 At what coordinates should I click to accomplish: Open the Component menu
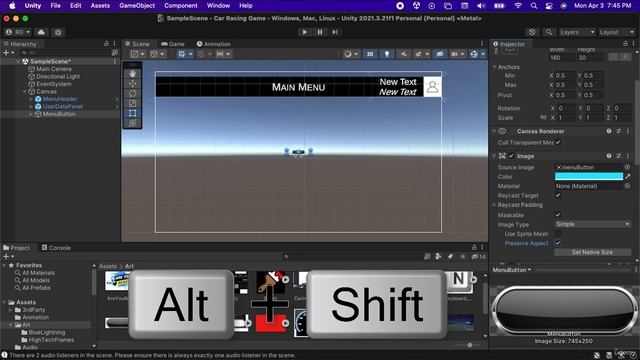pos(181,6)
